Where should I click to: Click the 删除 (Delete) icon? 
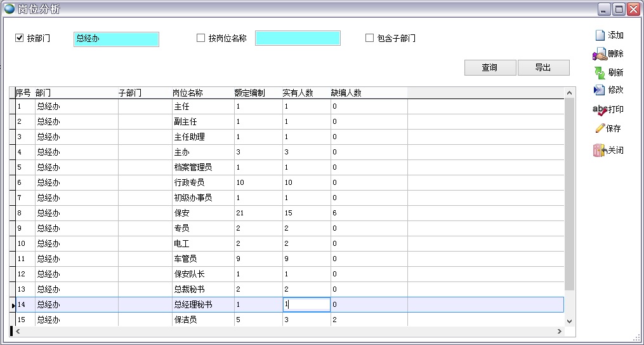(600, 55)
